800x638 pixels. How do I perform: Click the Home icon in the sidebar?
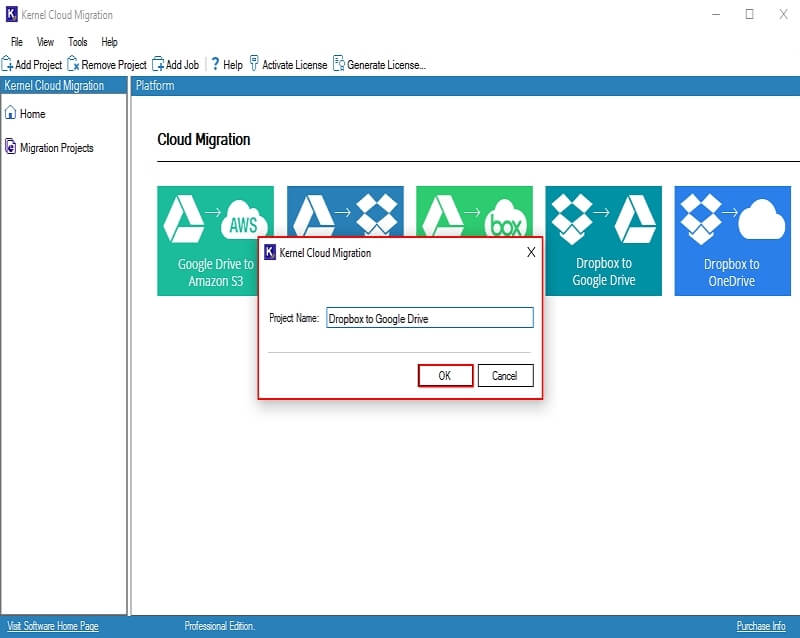coord(10,113)
